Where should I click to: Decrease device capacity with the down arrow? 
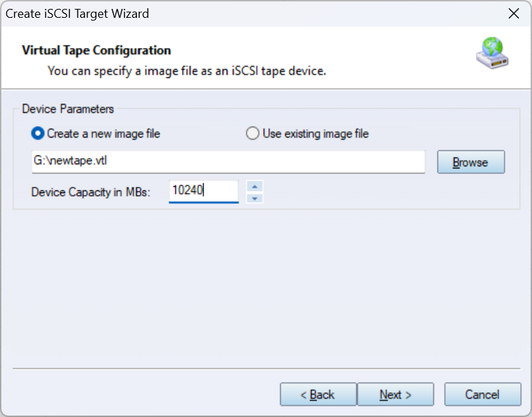click(255, 198)
